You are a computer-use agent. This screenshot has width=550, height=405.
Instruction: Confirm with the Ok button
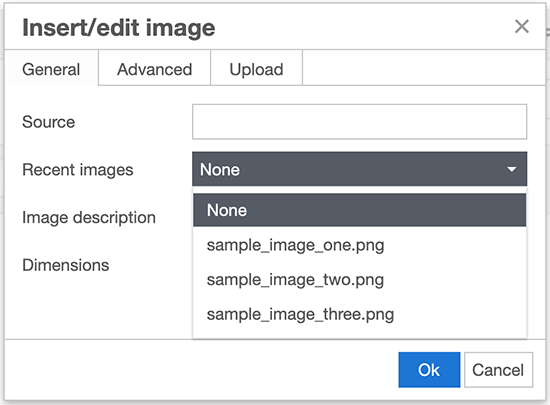click(429, 370)
